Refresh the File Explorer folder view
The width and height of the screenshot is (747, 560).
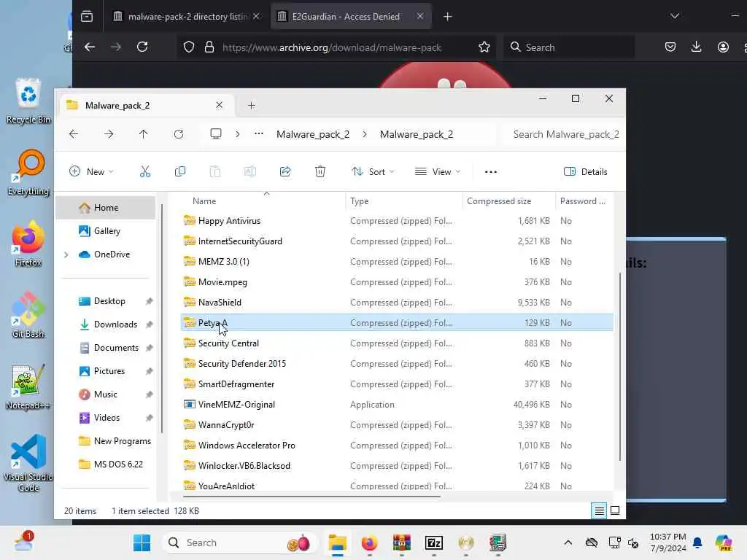click(179, 134)
